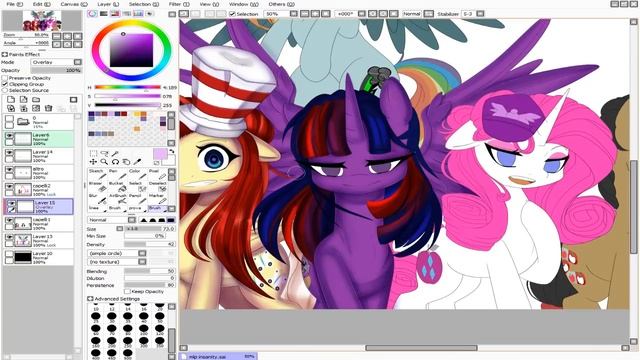
Task: Activate the eyedropper color picker tool
Action: 138,162
